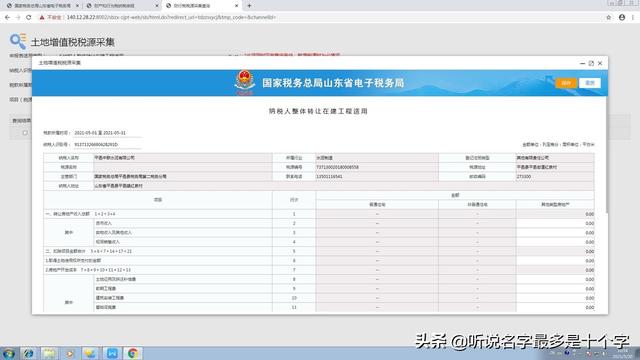Close the second browser tab

(157, 6)
